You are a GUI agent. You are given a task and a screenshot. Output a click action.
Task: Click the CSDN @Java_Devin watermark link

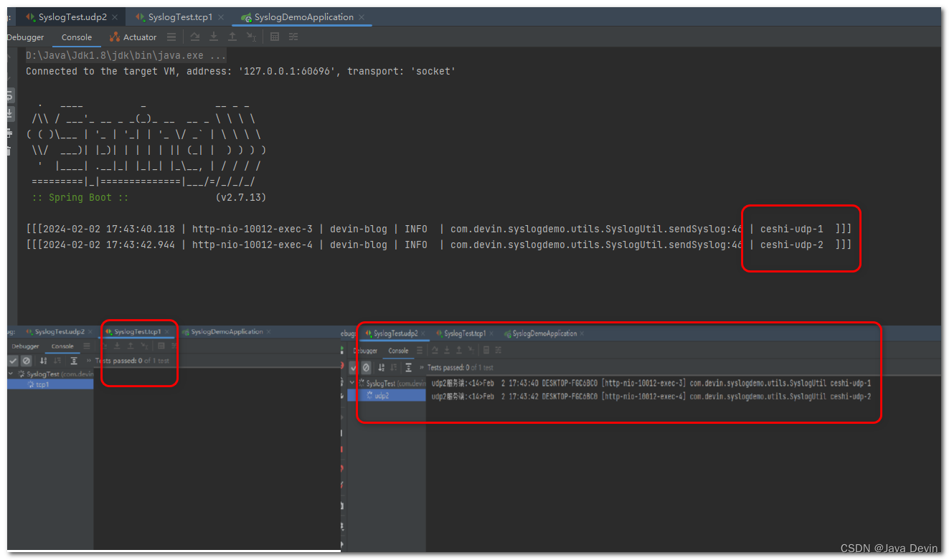pyautogui.click(x=889, y=548)
